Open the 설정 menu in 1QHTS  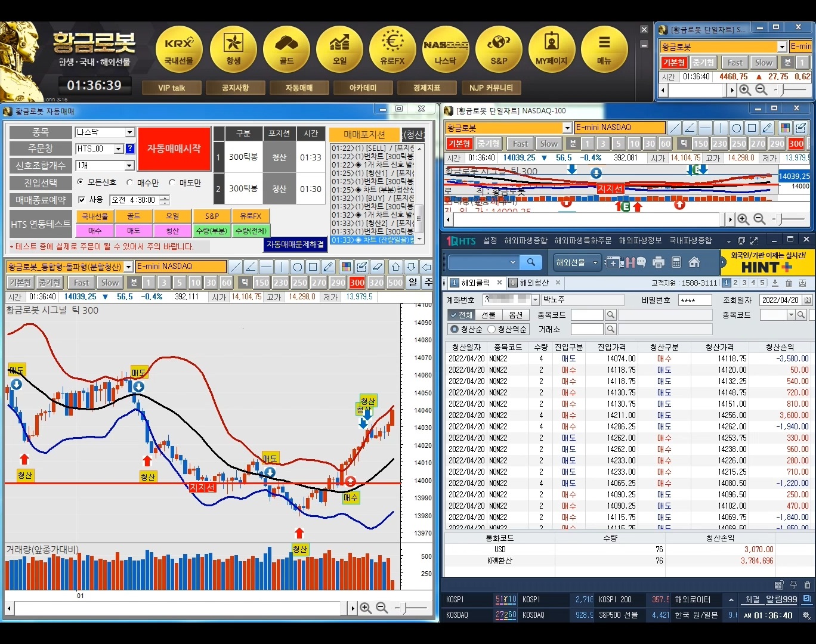490,240
